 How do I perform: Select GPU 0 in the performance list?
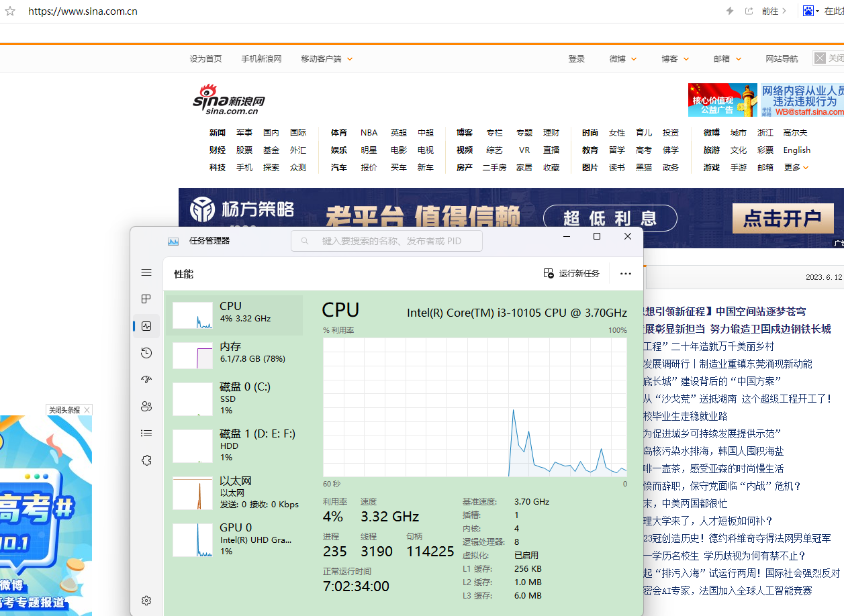coord(234,540)
